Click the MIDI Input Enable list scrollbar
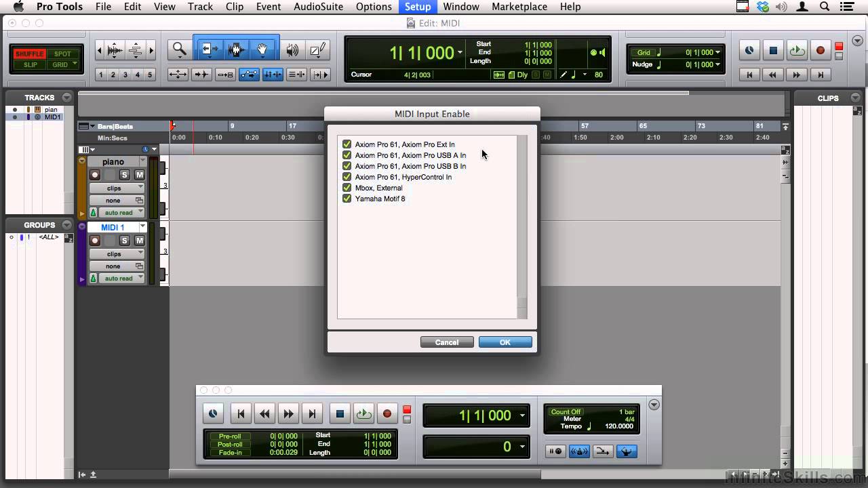Image resolution: width=868 pixels, height=488 pixels. pyautogui.click(x=522, y=227)
